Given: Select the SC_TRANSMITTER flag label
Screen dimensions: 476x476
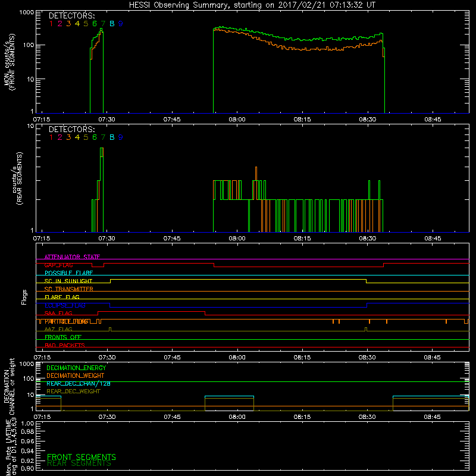Looking at the screenshot, I should [69, 289].
